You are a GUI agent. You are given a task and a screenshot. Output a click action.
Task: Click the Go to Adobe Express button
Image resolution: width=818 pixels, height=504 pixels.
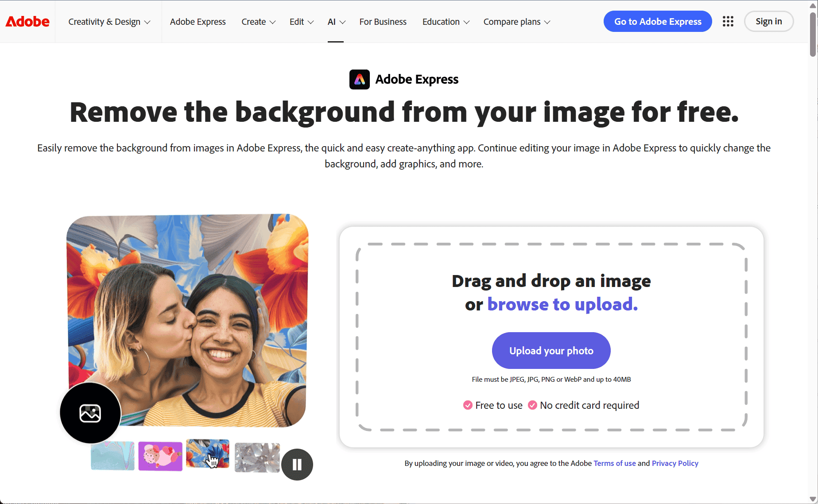(657, 21)
